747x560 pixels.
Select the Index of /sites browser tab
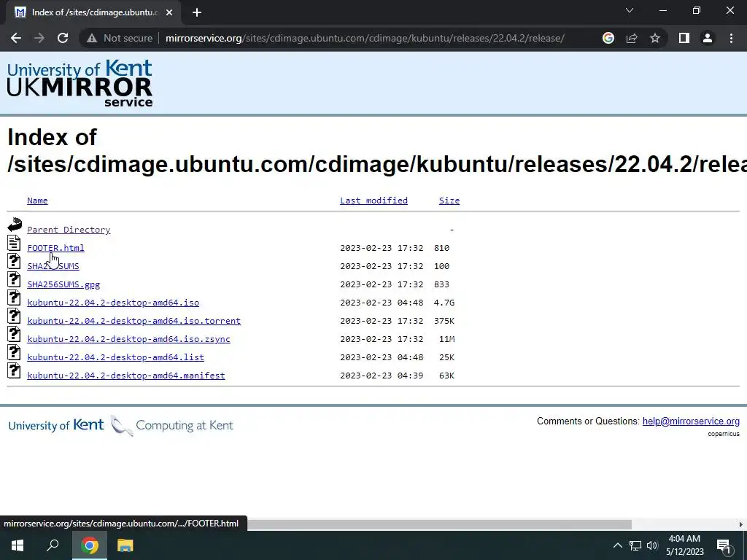[93, 12]
